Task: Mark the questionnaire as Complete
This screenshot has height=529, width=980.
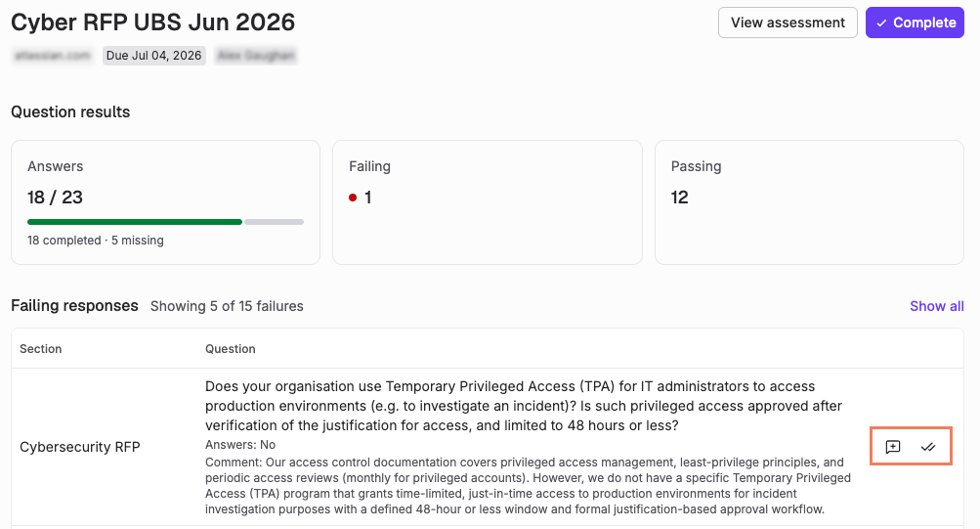Action: pos(915,22)
